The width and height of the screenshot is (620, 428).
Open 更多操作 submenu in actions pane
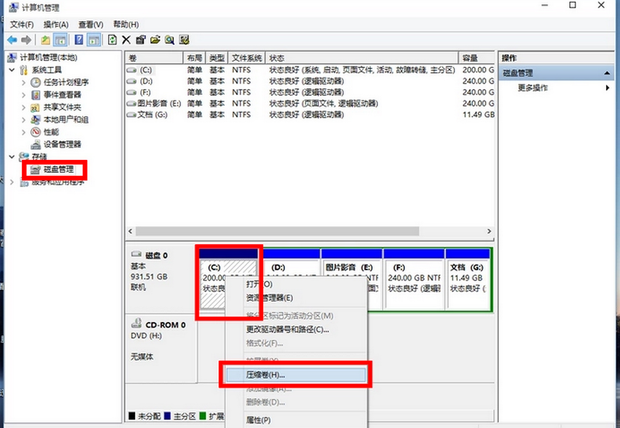click(x=556, y=88)
